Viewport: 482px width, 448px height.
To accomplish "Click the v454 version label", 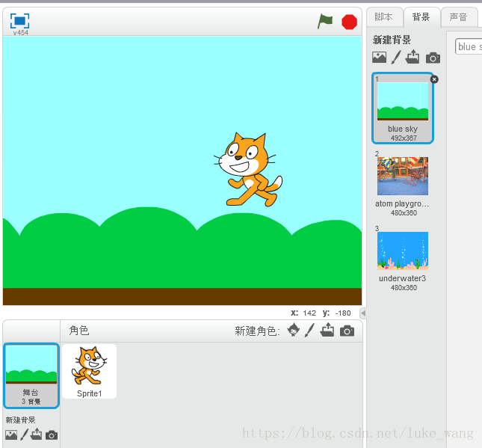I will 21,33.
